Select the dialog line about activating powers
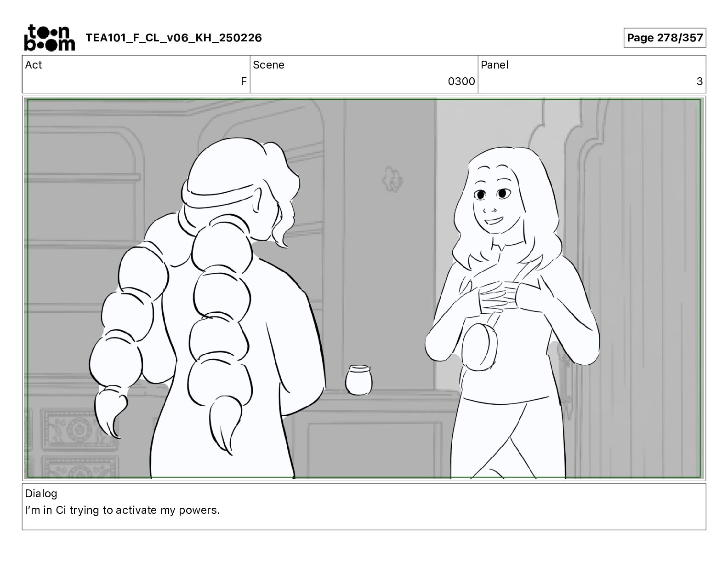728x563 pixels. tap(122, 510)
